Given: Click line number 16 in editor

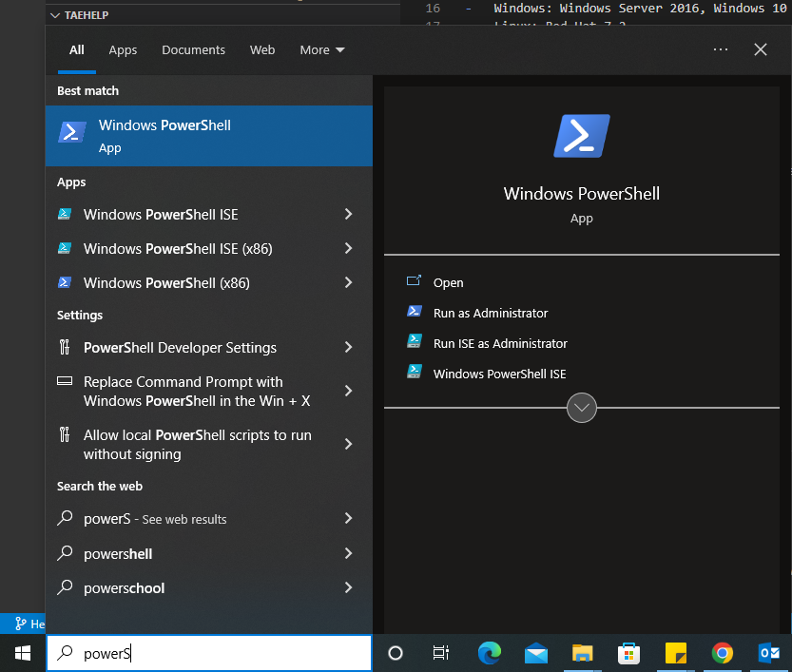Looking at the screenshot, I should pos(433,8).
